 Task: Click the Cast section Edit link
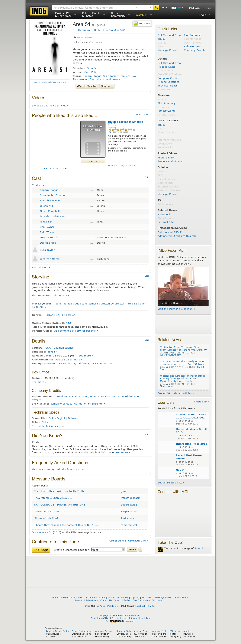pyautogui.click(x=147, y=177)
